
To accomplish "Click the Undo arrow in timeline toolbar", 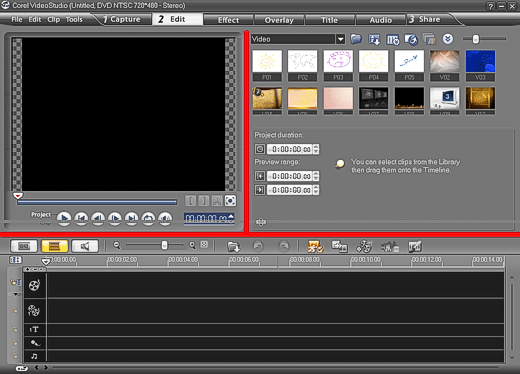I will (258, 246).
